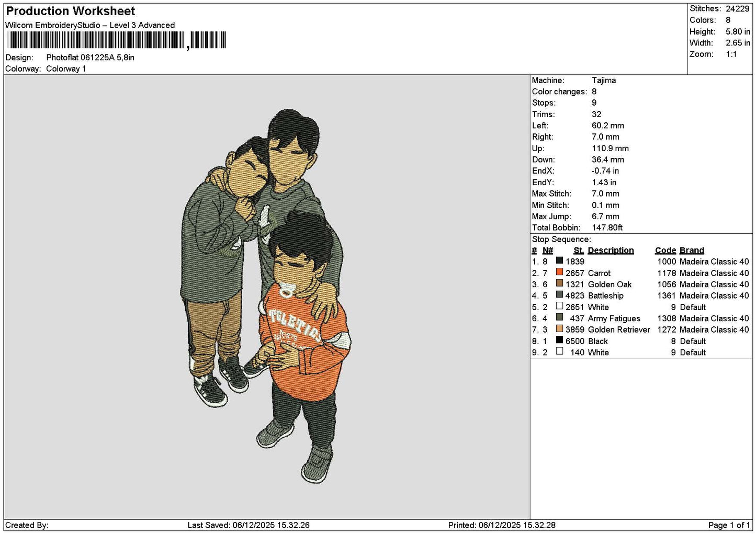Click the Battleship gray color swatch
This screenshot has height=534, width=756.
click(559, 294)
